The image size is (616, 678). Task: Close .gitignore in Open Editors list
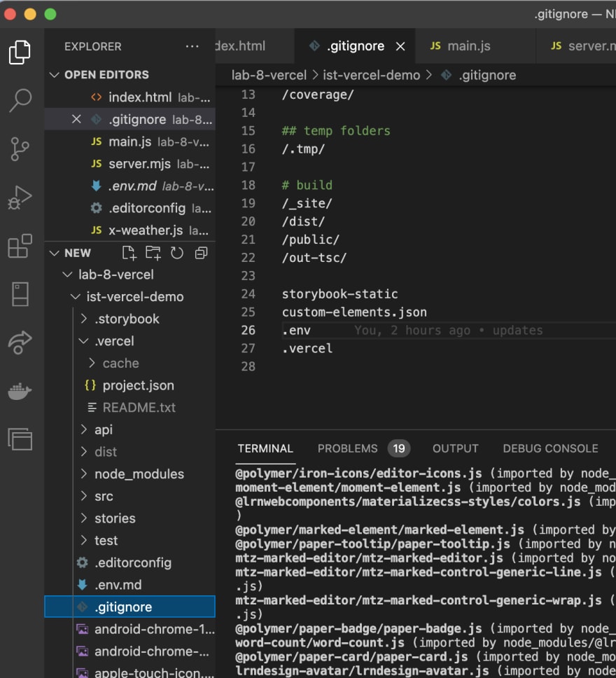[x=76, y=119]
